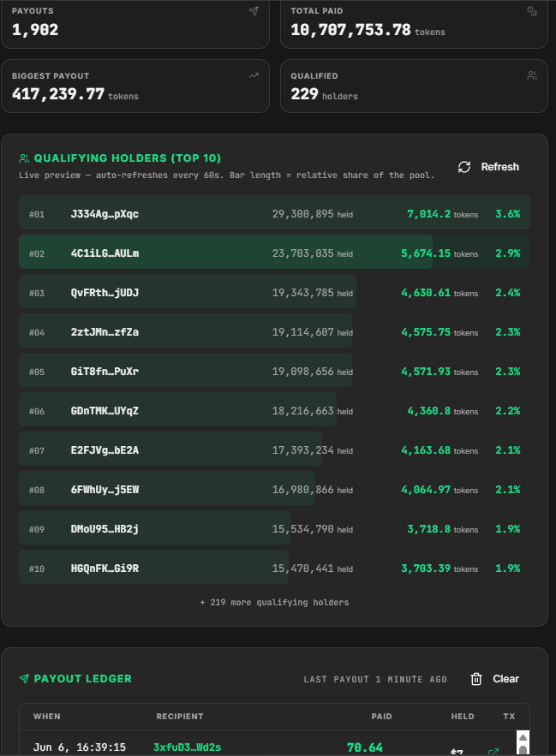
Task: Click '+ 219 more qualifying holders' text
Action: pos(275,602)
